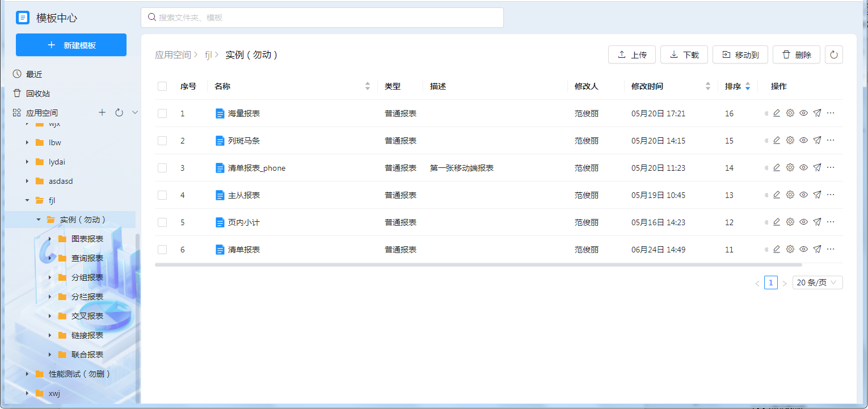Open more options ellipsis for 页内小计

[x=831, y=222]
